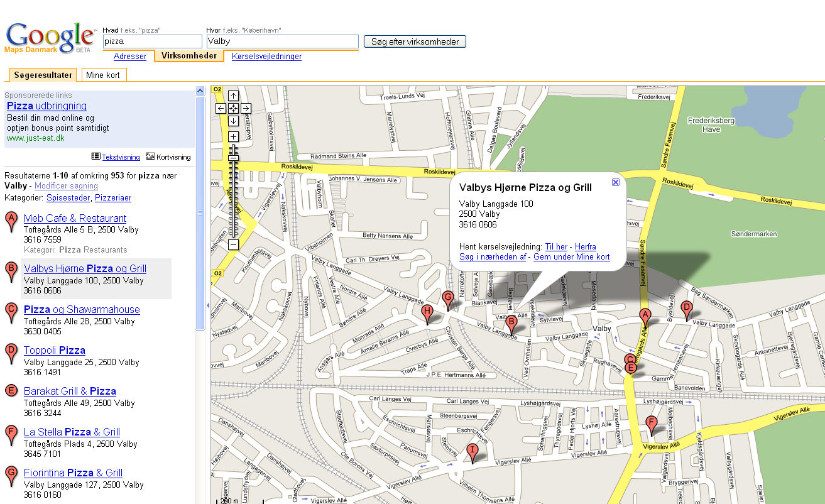Click the pan right arrow on map
This screenshot has height=504, width=825.
(246, 108)
